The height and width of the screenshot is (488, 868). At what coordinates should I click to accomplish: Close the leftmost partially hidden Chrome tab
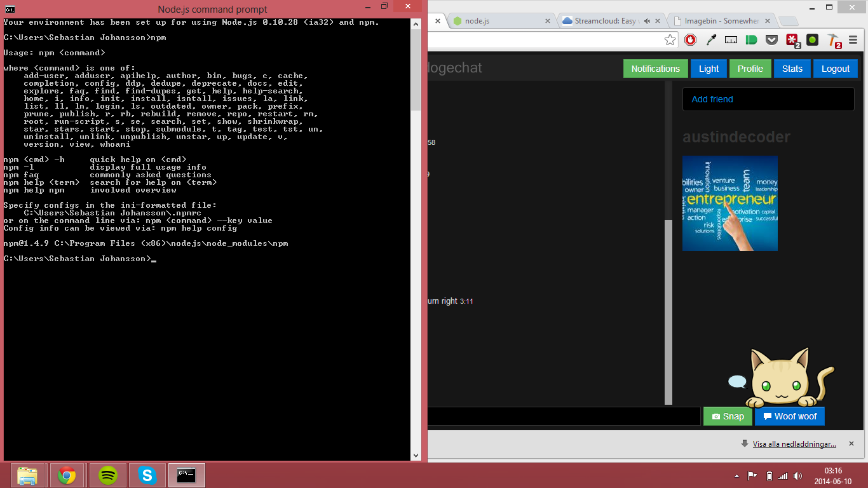[x=438, y=21]
